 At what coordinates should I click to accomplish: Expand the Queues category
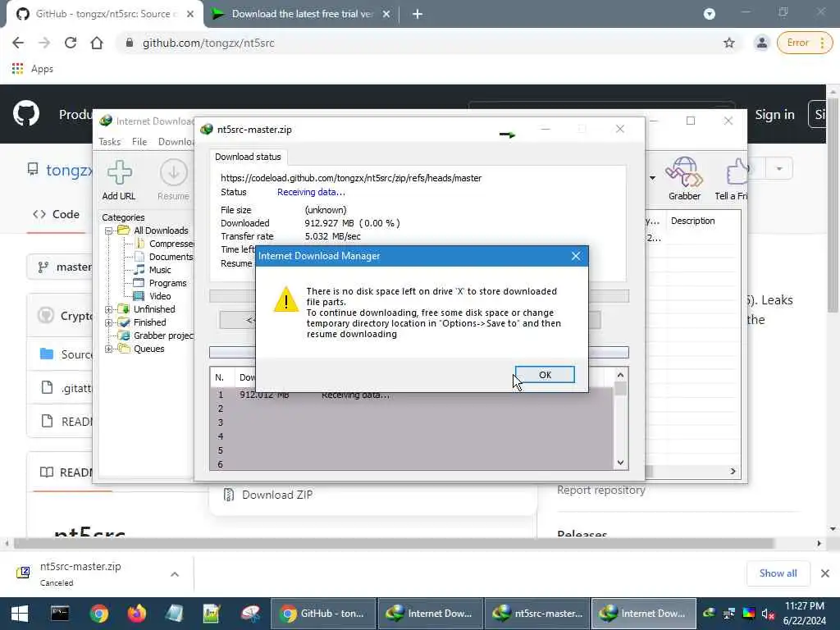click(x=108, y=349)
